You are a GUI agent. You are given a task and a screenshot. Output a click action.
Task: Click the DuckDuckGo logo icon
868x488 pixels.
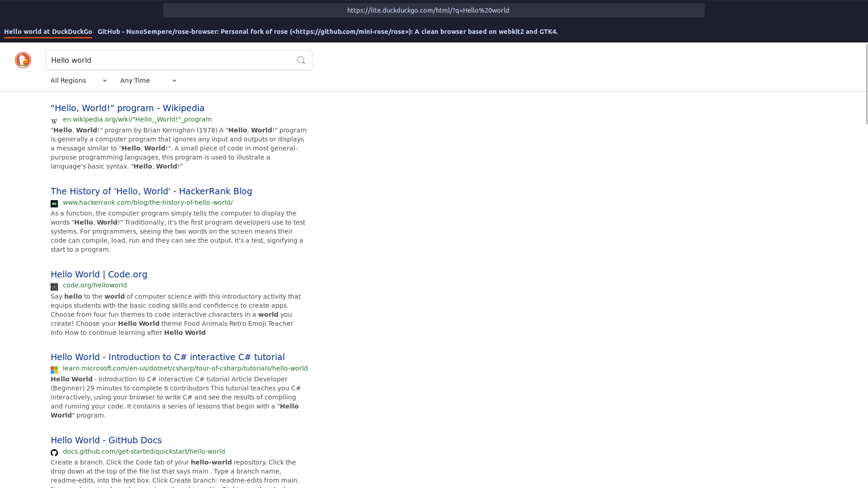click(23, 60)
